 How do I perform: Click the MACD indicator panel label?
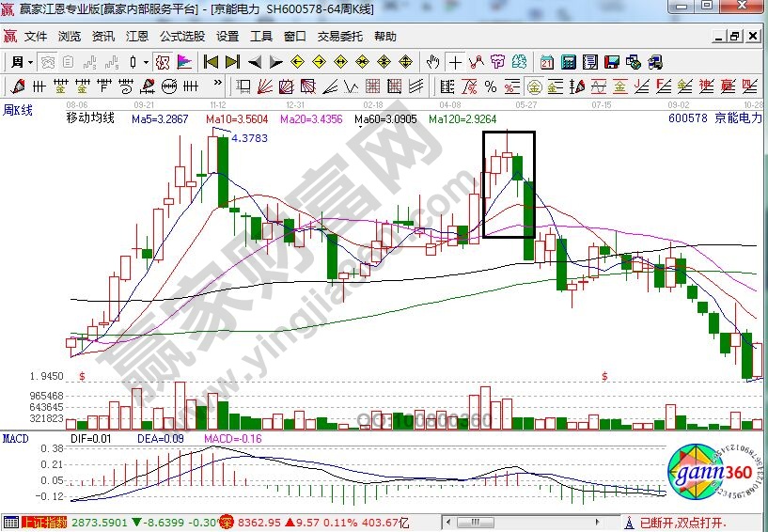coord(16,439)
